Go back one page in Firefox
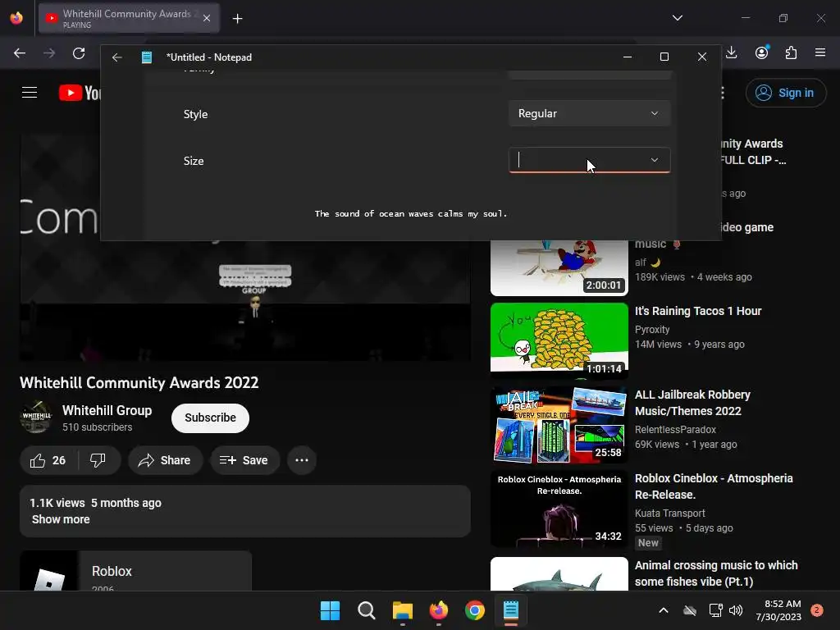This screenshot has width=840, height=630. tap(20, 53)
